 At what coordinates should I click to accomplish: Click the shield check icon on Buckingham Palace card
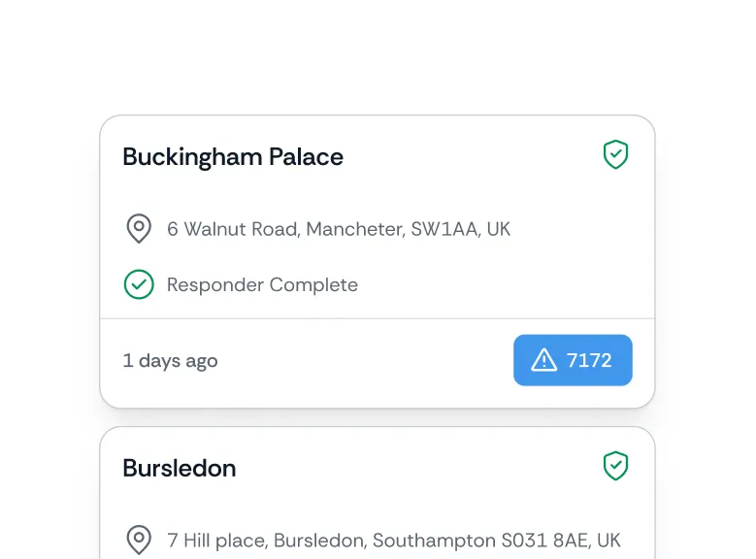(x=615, y=155)
